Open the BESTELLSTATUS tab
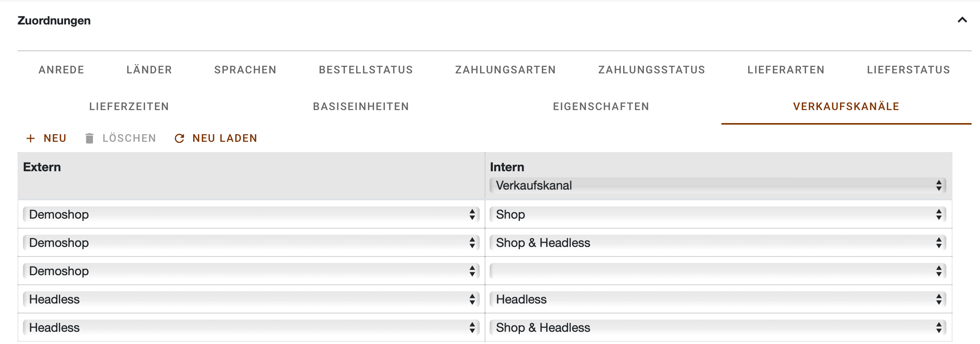This screenshot has height=344, width=980. (366, 70)
